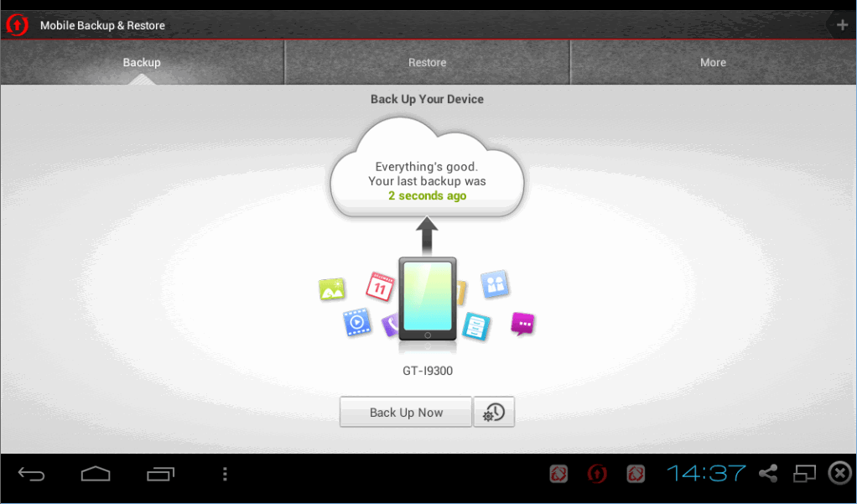Open the More tab

713,62
